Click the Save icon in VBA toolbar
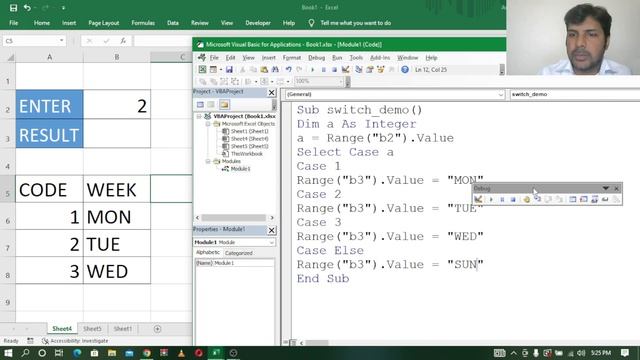 click(x=229, y=70)
